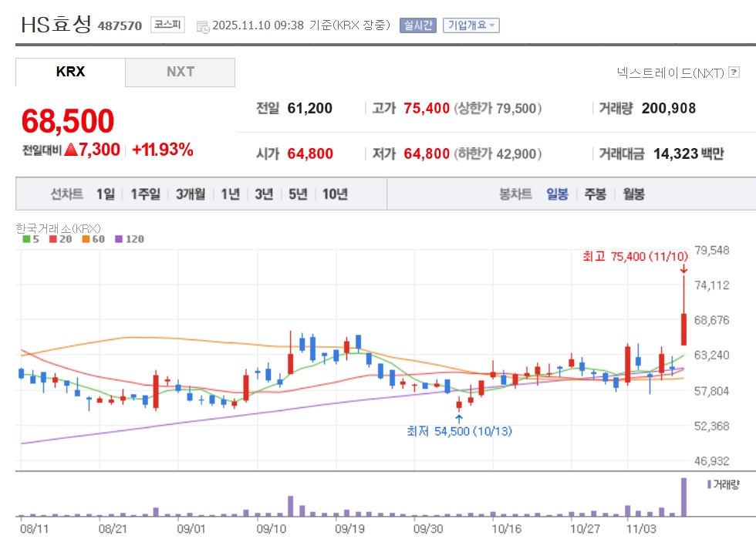Image resolution: width=756 pixels, height=546 pixels.
Task: Click the green 5-day moving average swatch
Action: point(27,239)
